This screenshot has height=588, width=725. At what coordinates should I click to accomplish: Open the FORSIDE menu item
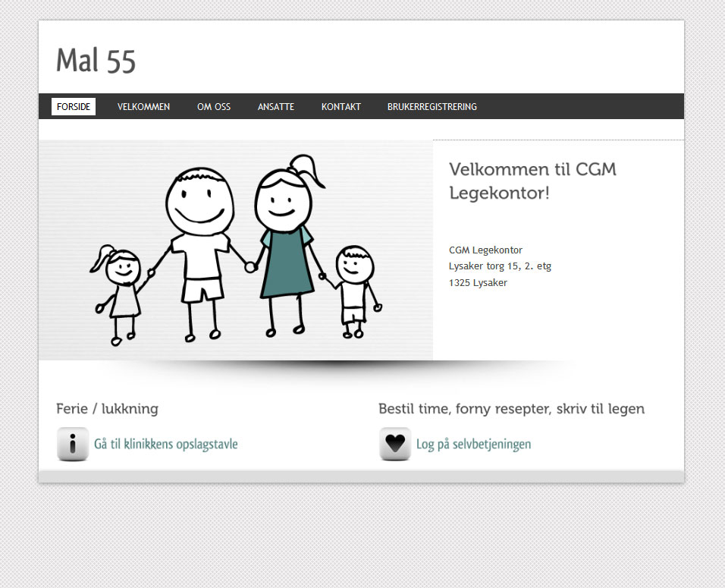click(74, 106)
